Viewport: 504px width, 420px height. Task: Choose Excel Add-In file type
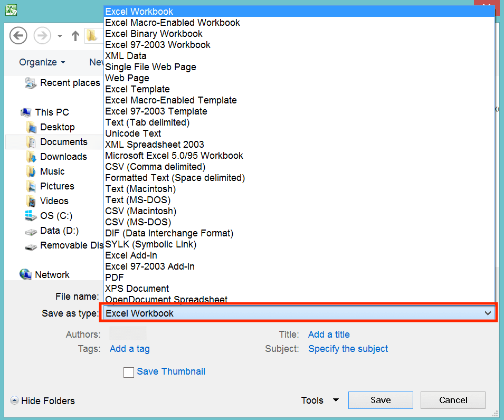pyautogui.click(x=300, y=255)
